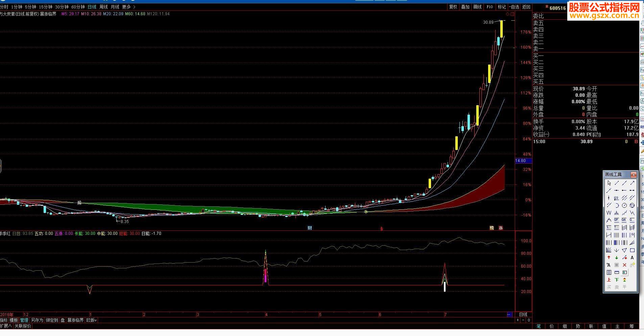Close the 画线工具 drawing tools panel
The width and height of the screenshot is (644, 336).
click(x=634, y=175)
